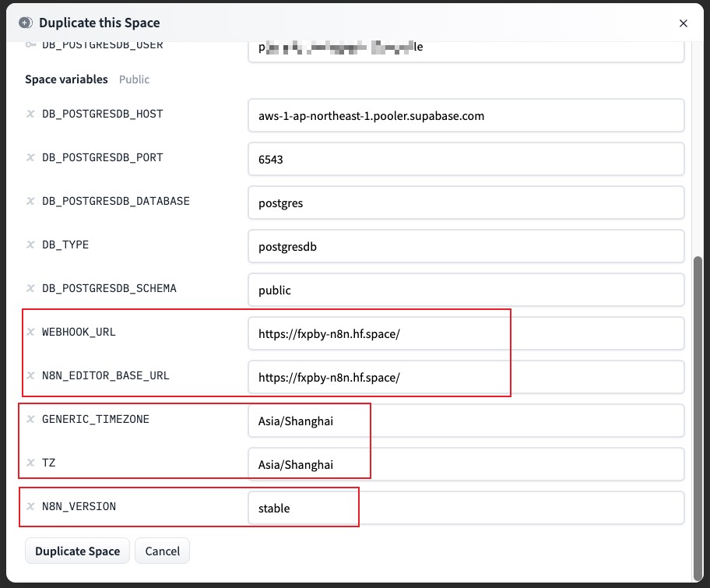Click the dialog's vertical scrollbar thumb
This screenshot has width=710, height=588.
pyautogui.click(x=698, y=413)
